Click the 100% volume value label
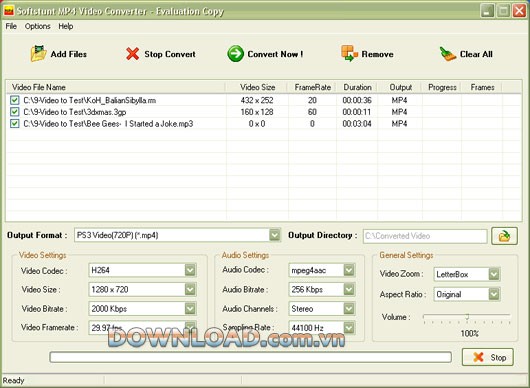 (469, 334)
